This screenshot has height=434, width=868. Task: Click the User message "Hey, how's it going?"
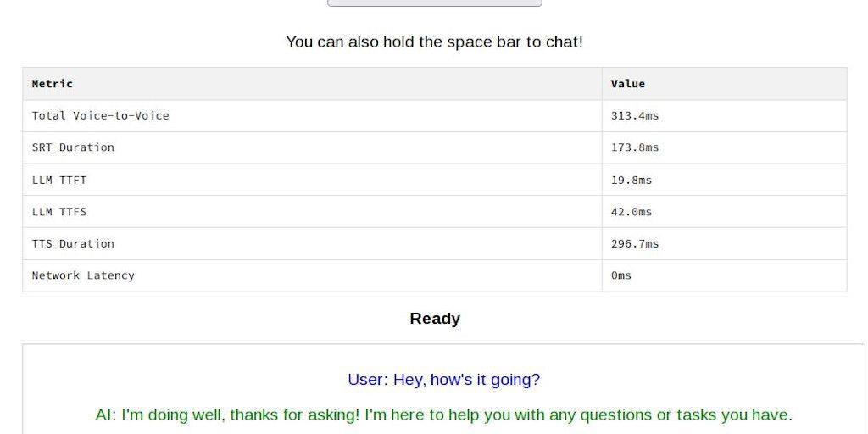(443, 380)
